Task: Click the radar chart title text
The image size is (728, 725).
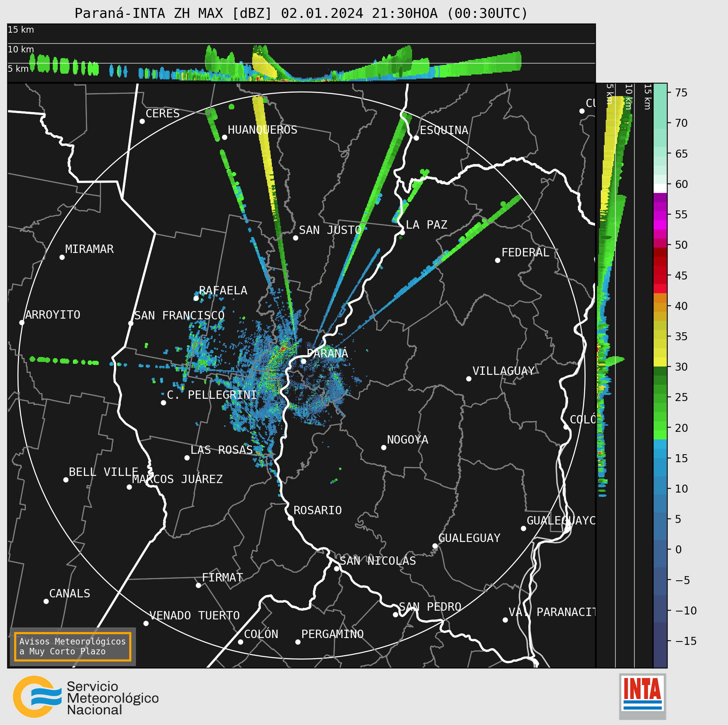Action: (x=301, y=13)
